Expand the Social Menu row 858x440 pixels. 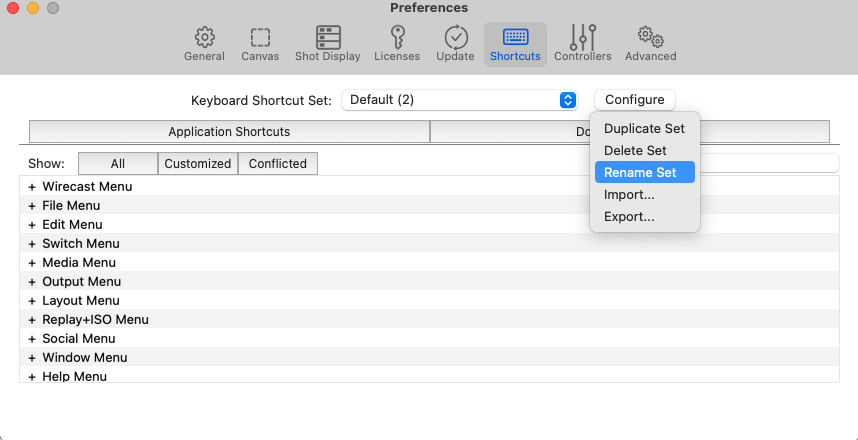(x=32, y=339)
